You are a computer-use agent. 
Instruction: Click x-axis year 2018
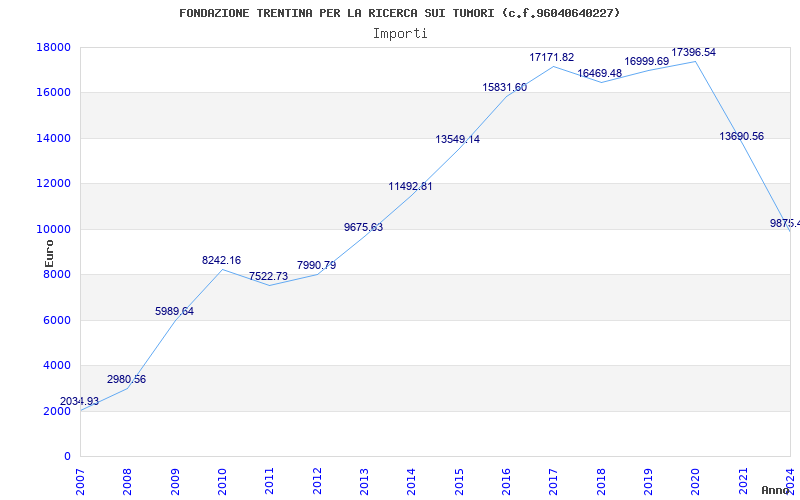(x=601, y=481)
